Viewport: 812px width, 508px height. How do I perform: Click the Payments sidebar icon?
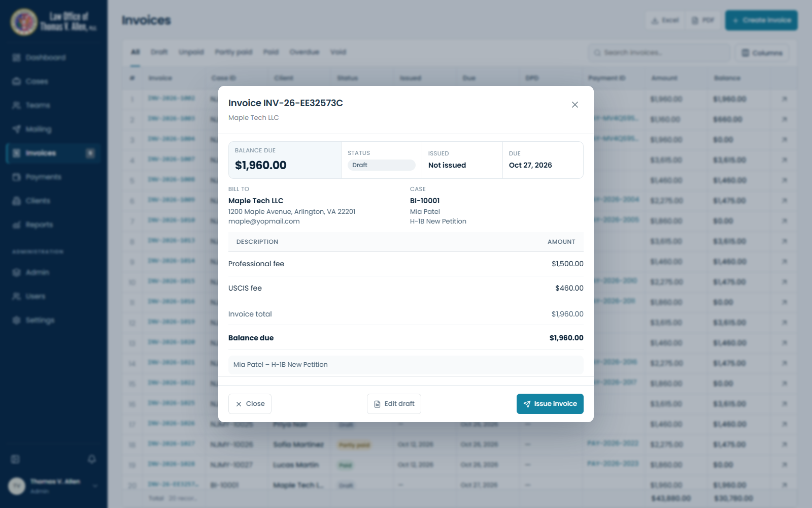coord(16,177)
